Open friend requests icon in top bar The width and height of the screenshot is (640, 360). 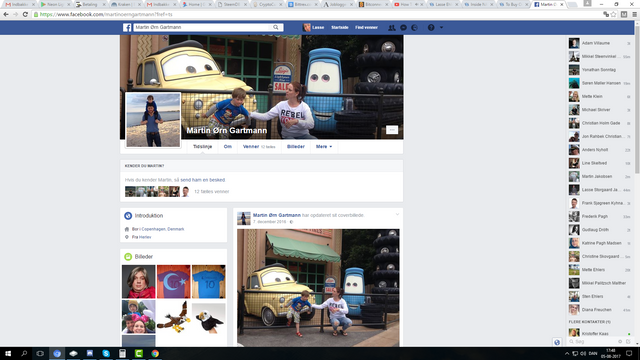[391, 27]
